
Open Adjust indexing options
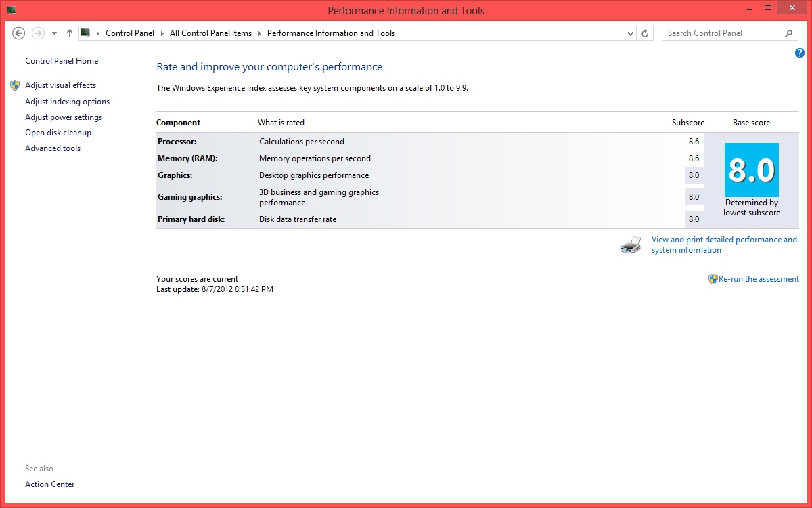[67, 102]
